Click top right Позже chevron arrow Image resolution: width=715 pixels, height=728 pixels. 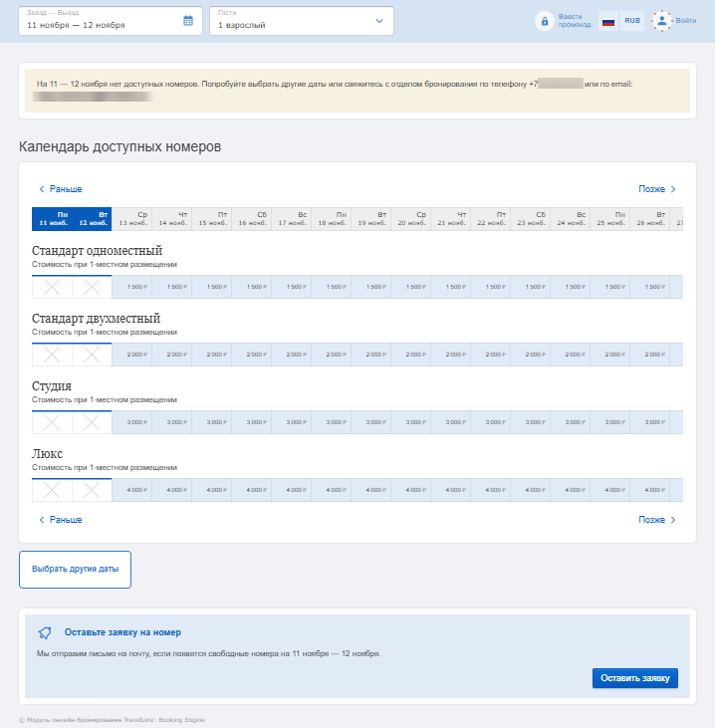pos(673,189)
